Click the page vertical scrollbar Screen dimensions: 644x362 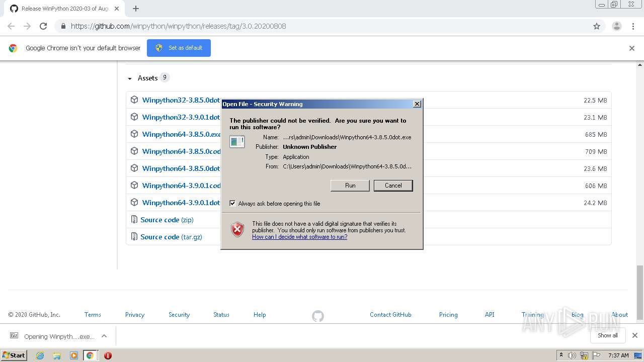click(640, 293)
